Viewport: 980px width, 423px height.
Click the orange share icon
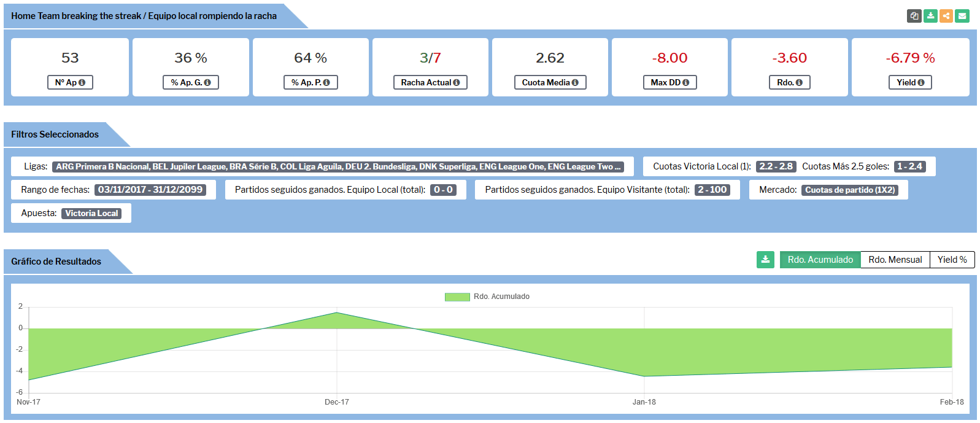946,16
